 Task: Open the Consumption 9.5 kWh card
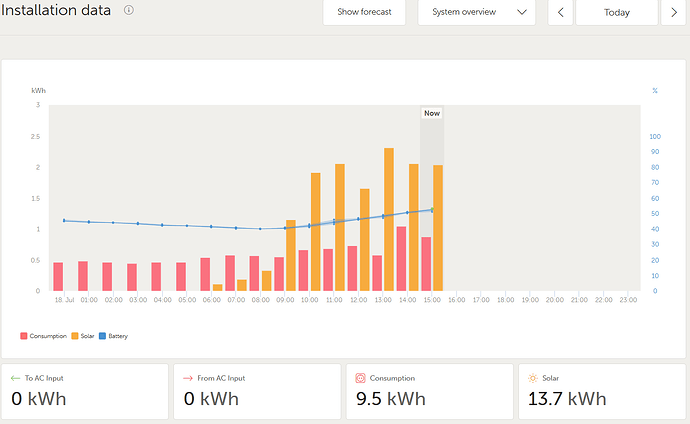(x=429, y=391)
